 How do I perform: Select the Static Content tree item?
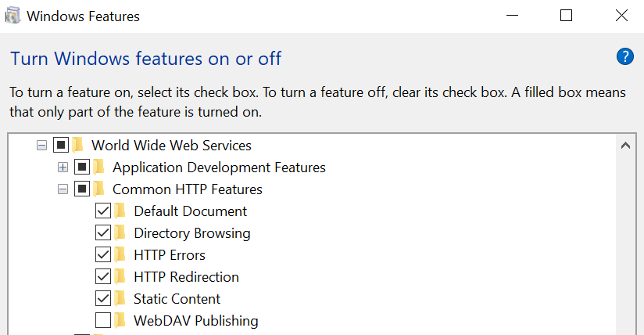[177, 298]
